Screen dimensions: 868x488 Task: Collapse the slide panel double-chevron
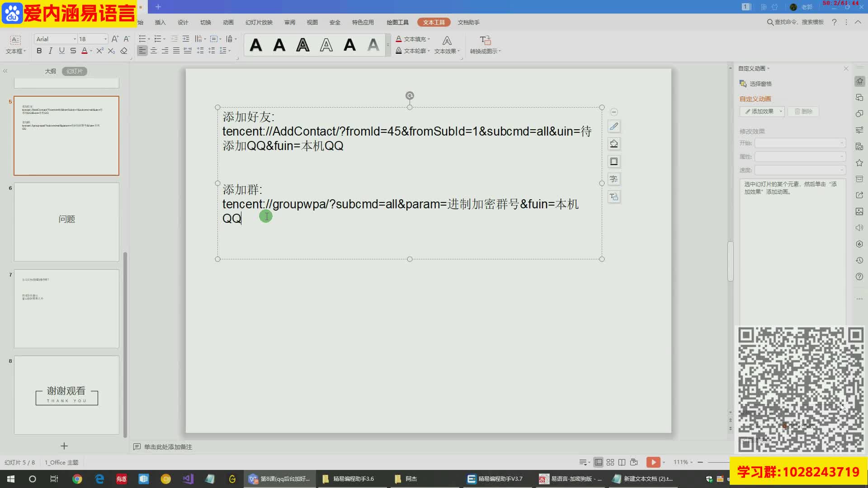[5, 71]
